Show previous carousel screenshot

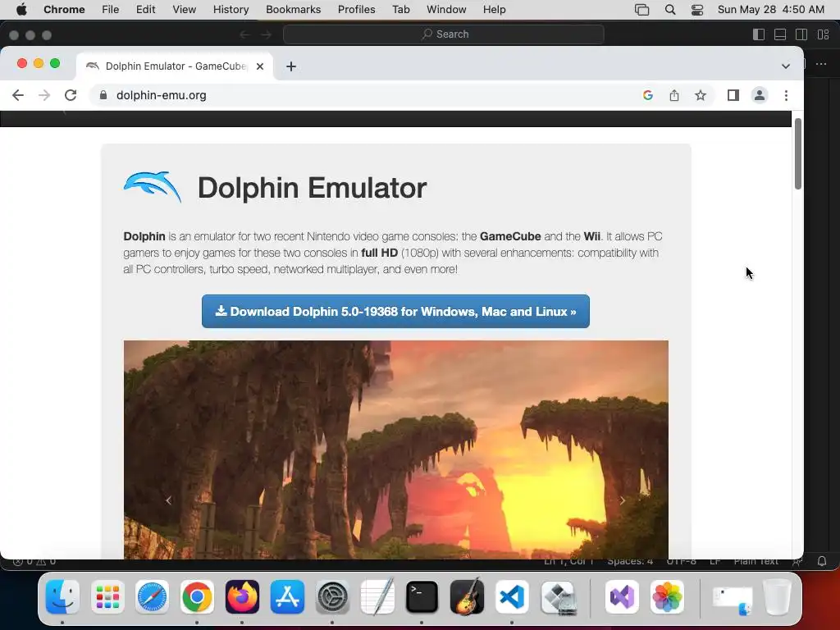[168, 500]
